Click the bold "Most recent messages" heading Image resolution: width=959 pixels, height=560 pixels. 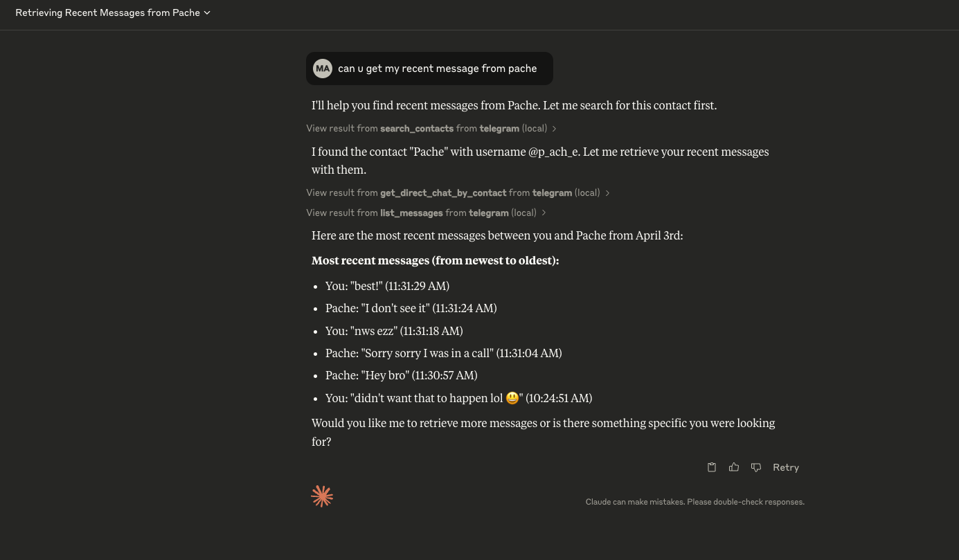pos(435,260)
